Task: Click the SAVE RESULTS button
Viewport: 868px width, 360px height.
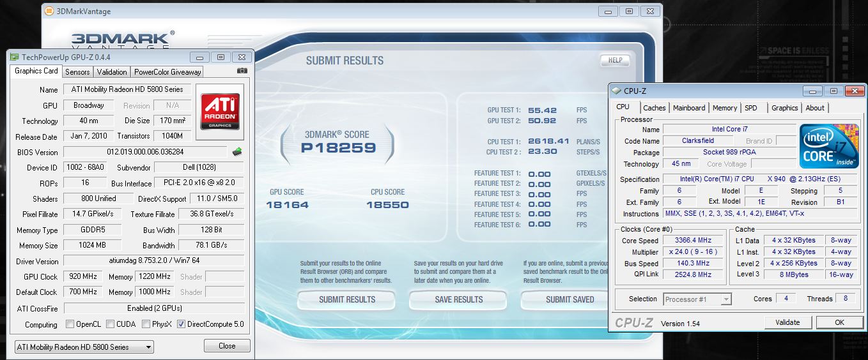Action: click(459, 299)
